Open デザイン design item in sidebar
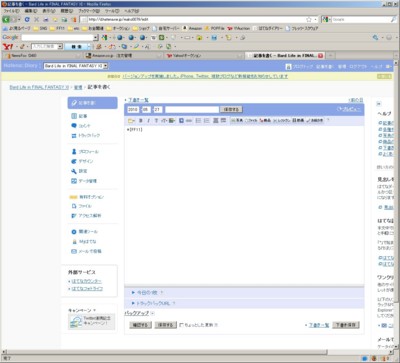The width and height of the screenshot is (400, 363). click(82, 161)
